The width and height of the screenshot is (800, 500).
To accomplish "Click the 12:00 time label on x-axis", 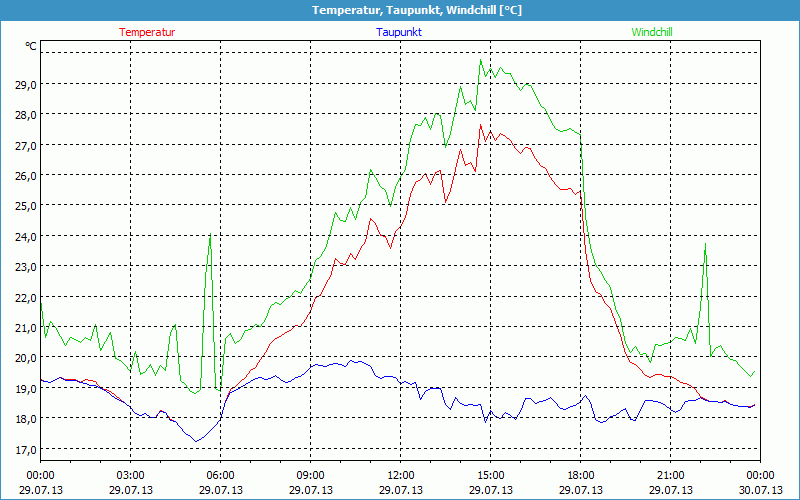I will [x=401, y=476].
